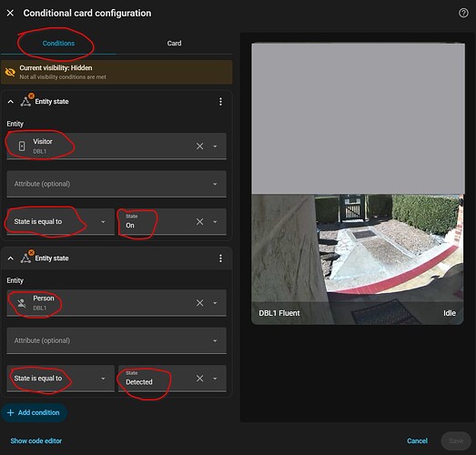
Task: Click the Add condition button
Action: [x=34, y=412]
